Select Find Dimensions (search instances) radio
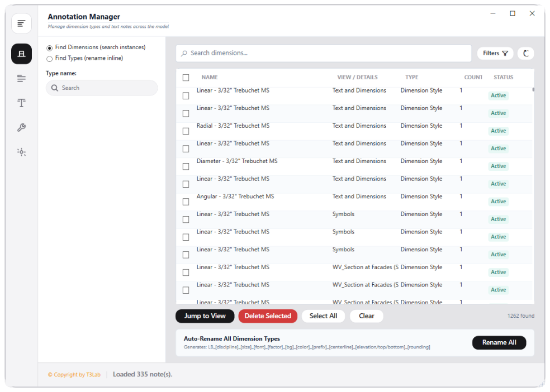The height and width of the screenshot is (392, 550). click(x=49, y=47)
